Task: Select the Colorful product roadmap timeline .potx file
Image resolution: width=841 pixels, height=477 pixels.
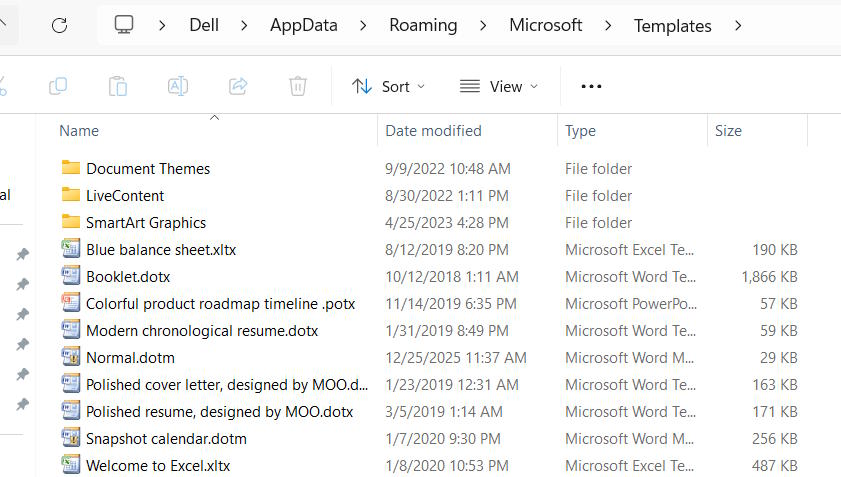Action: [x=220, y=303]
